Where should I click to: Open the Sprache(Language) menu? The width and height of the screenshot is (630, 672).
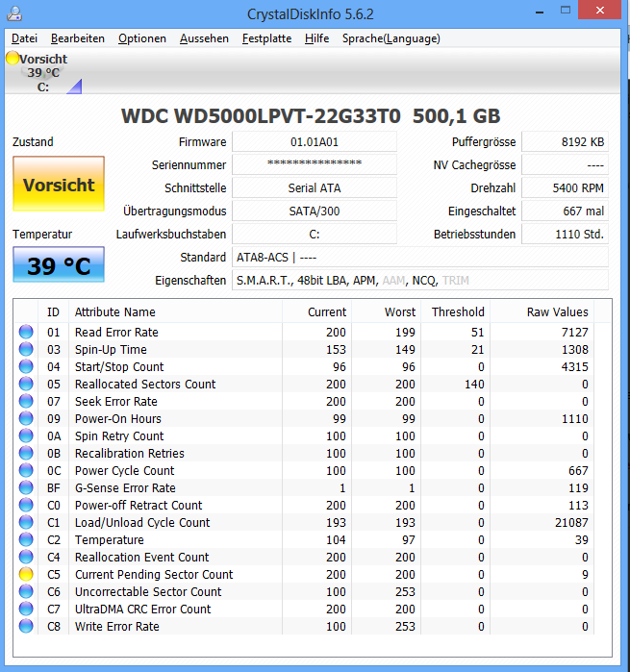click(x=391, y=38)
